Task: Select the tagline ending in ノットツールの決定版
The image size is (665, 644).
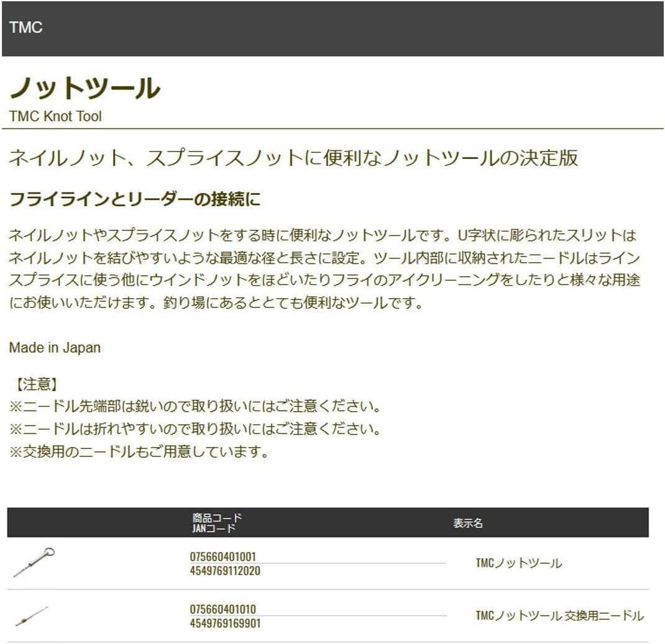Action: [x=293, y=158]
